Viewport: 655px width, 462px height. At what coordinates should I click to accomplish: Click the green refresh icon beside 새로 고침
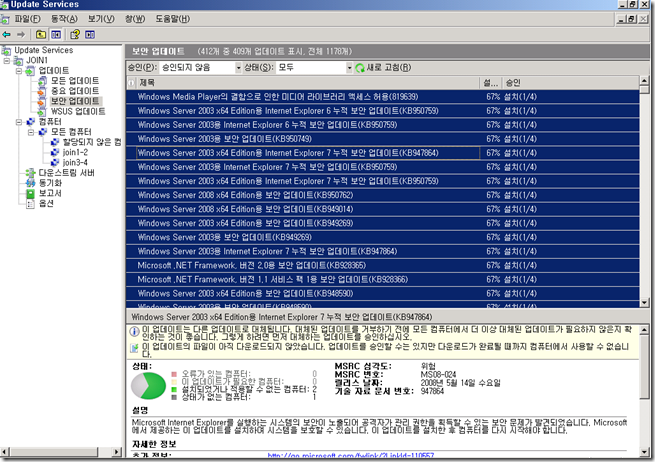click(x=360, y=68)
